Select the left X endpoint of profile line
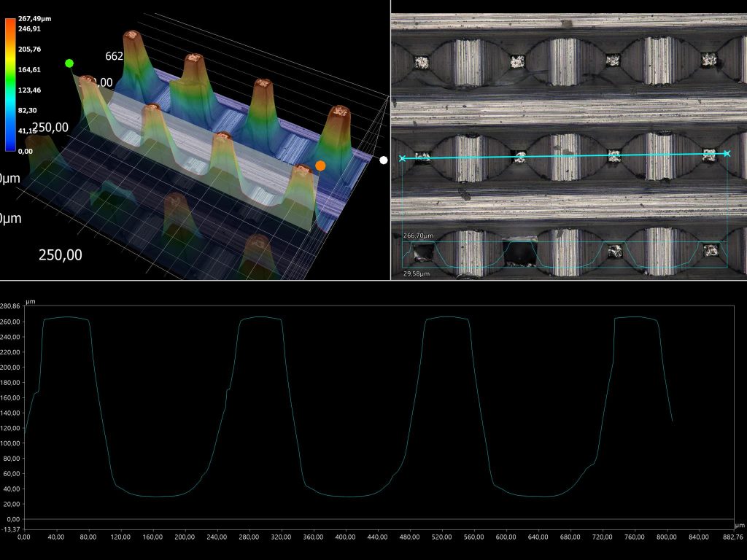 (402, 158)
